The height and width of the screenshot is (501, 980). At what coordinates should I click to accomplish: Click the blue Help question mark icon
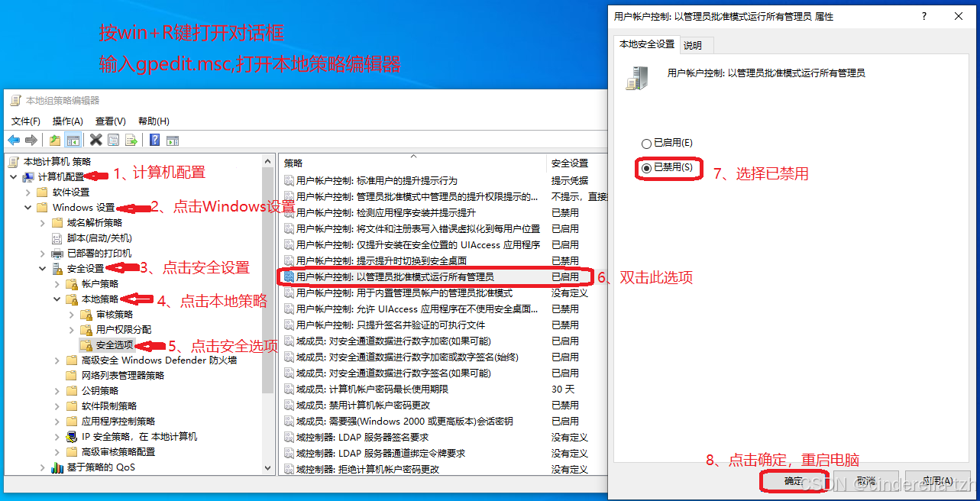coord(154,140)
